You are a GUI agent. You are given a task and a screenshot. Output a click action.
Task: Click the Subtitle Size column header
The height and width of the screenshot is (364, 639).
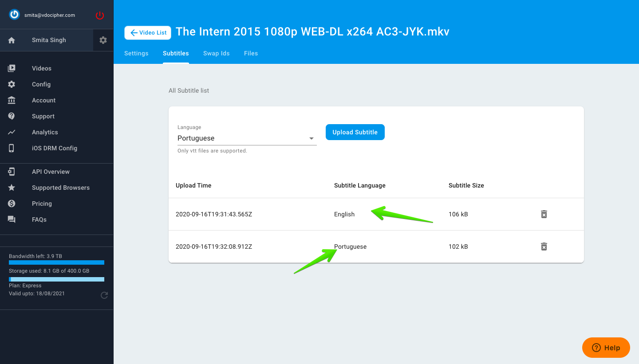pos(466,185)
